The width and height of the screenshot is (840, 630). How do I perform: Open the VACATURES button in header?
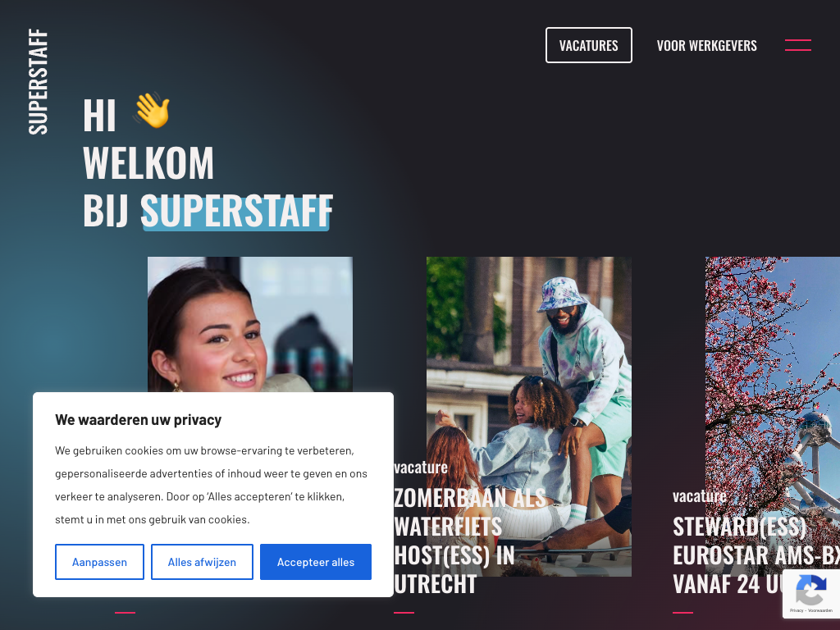click(x=589, y=45)
